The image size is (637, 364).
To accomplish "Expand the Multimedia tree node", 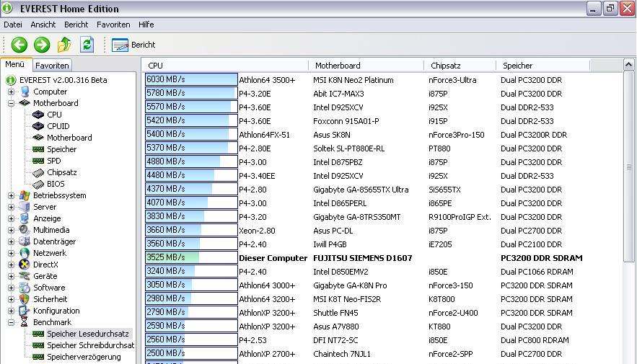I will tap(12, 230).
